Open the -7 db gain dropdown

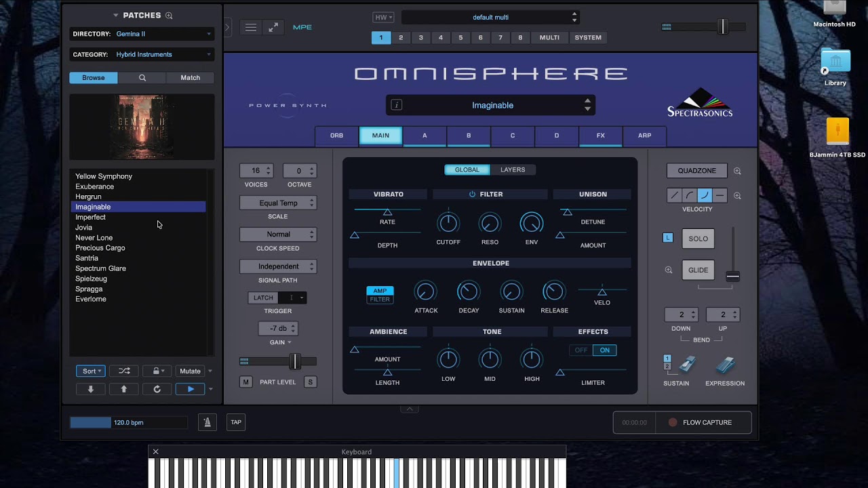278,329
